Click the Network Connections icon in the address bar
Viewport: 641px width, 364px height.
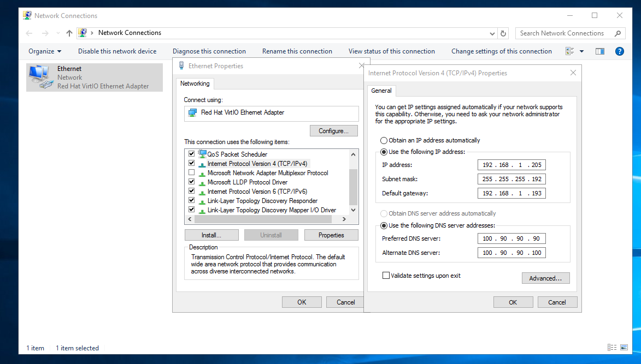tap(83, 33)
